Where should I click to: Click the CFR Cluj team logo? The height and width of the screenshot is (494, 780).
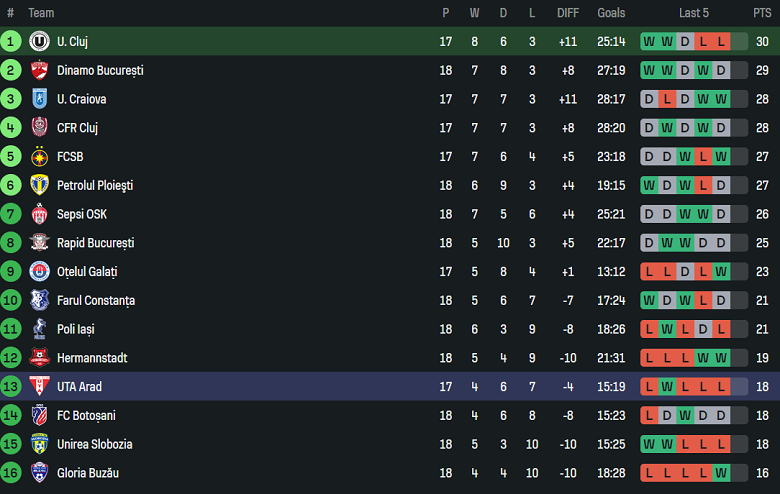pyautogui.click(x=40, y=128)
